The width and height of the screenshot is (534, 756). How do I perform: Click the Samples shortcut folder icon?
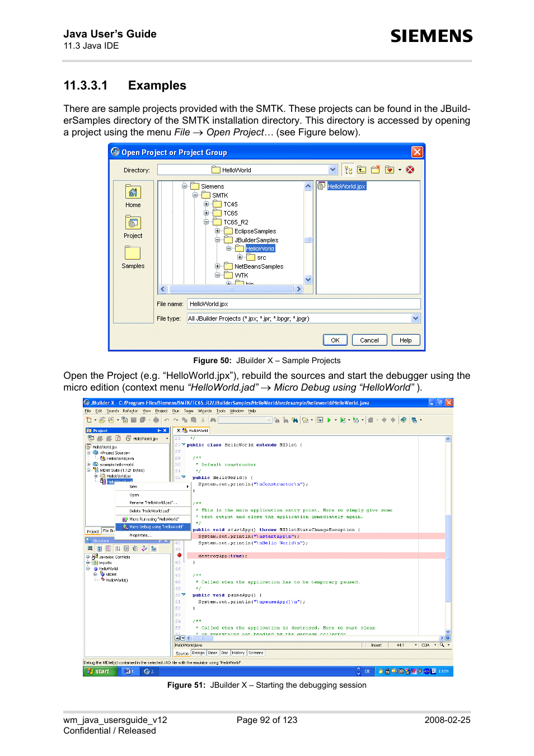[133, 253]
